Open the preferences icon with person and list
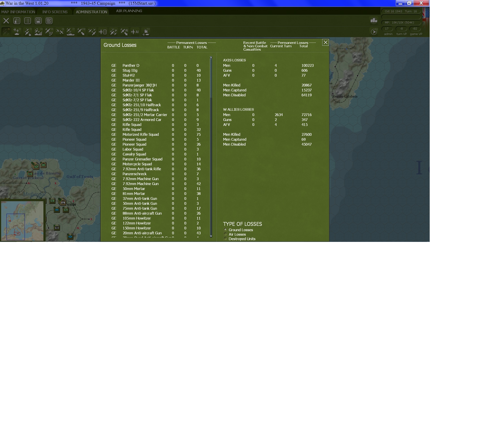504x440 pixels. pyautogui.click(x=17, y=21)
